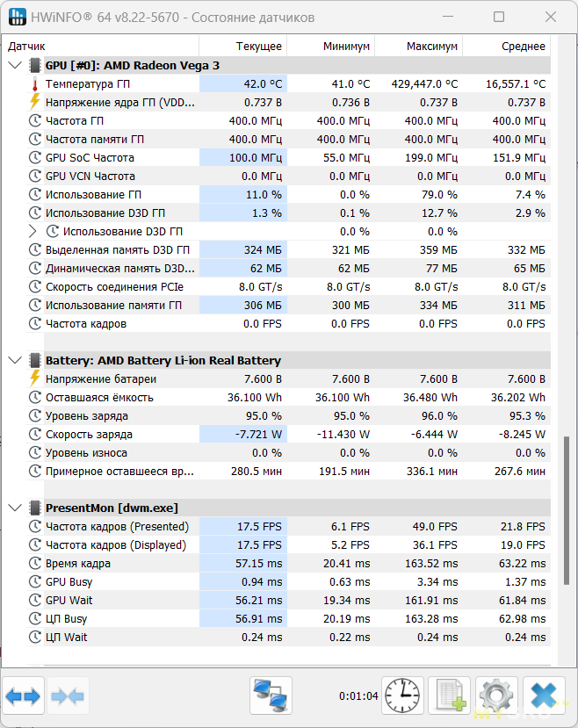Click the HWiNFO app icon in title bar
Screen dimensions: 578x728
[x=18, y=18]
